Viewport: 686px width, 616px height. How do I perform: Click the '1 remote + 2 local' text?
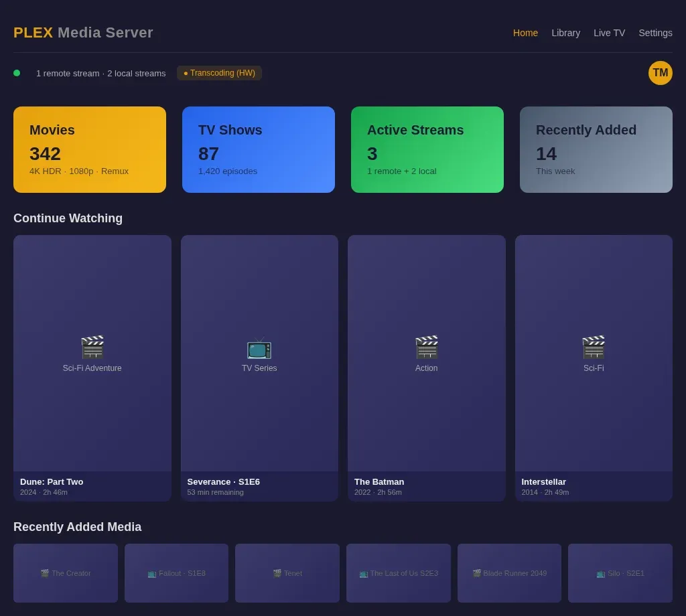[x=402, y=171]
